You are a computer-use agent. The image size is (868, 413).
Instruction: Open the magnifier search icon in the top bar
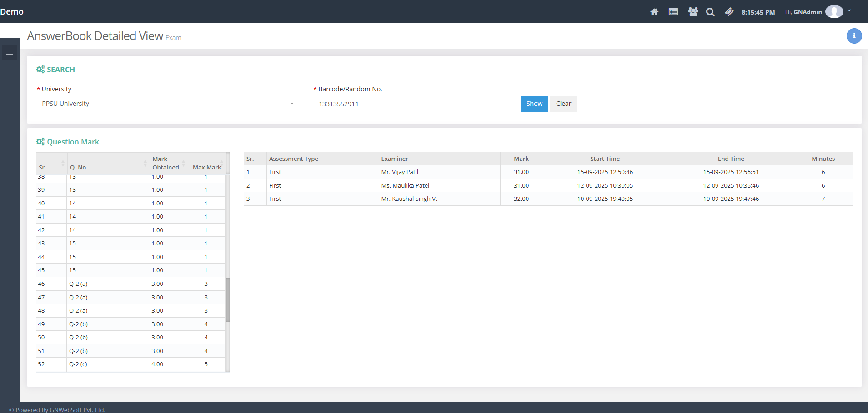[710, 12]
